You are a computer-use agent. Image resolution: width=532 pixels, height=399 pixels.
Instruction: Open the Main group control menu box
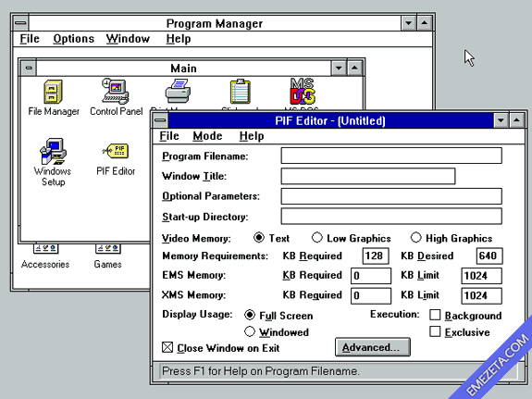29,69
